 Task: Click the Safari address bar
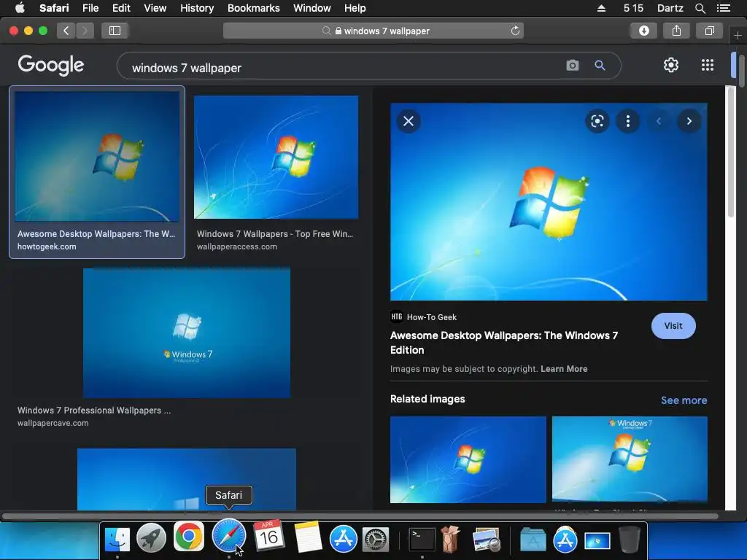click(373, 31)
